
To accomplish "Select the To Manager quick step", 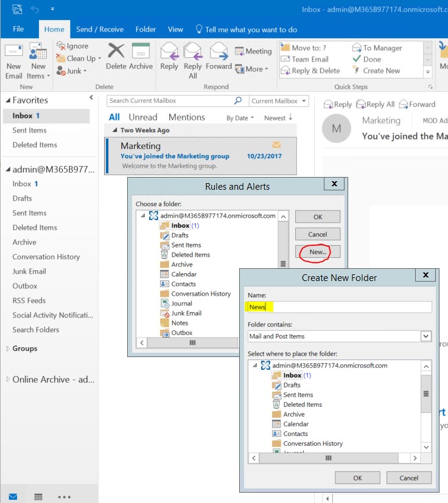I will point(377,48).
